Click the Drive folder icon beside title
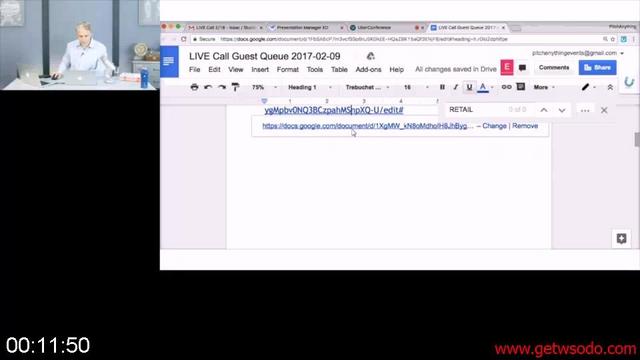640x360 pixels. coord(370,56)
